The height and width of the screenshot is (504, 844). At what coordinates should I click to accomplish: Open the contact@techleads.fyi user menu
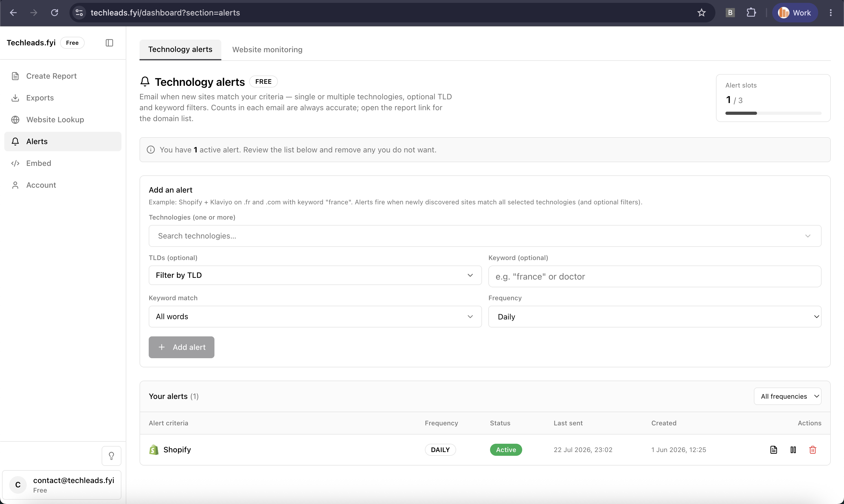pyautogui.click(x=62, y=485)
